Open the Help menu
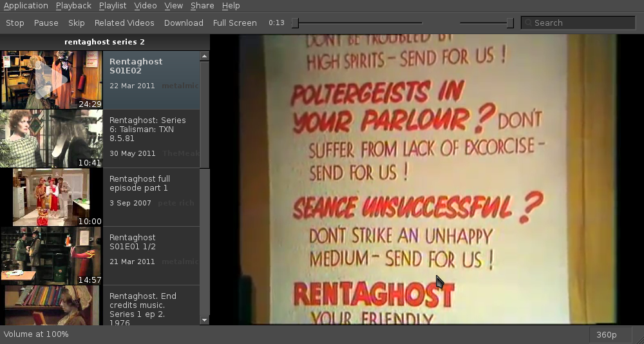Image resolution: width=644 pixels, height=344 pixels. [x=231, y=6]
